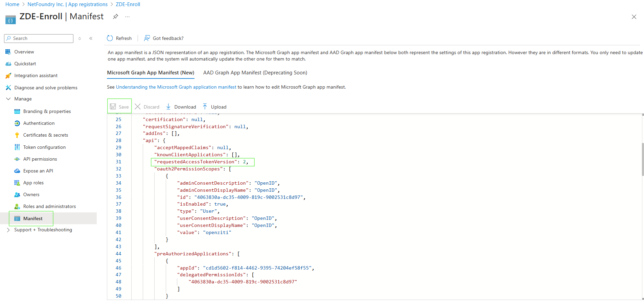Collapse the Manage section
The width and height of the screenshot is (644, 302).
tap(8, 99)
